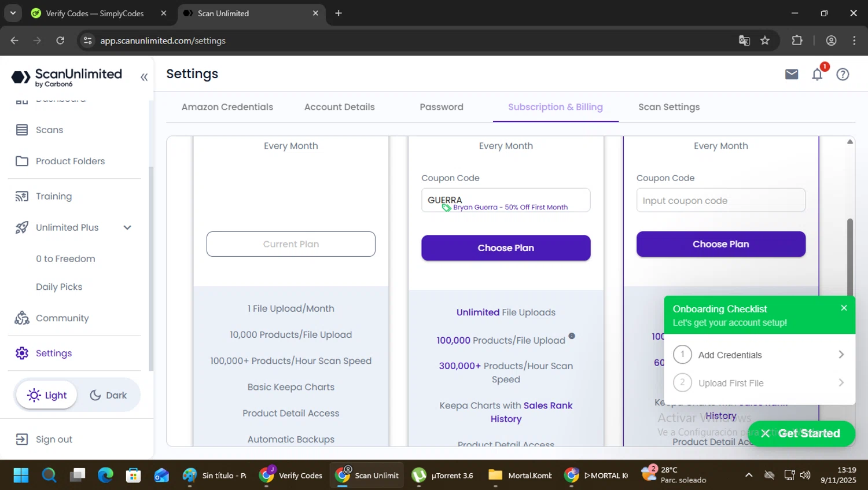Choose the plan with GUERRA coupon

(506, 248)
